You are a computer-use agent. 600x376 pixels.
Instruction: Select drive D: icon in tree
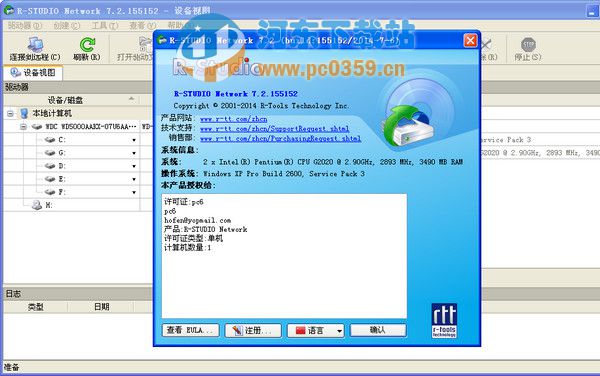pos(50,166)
